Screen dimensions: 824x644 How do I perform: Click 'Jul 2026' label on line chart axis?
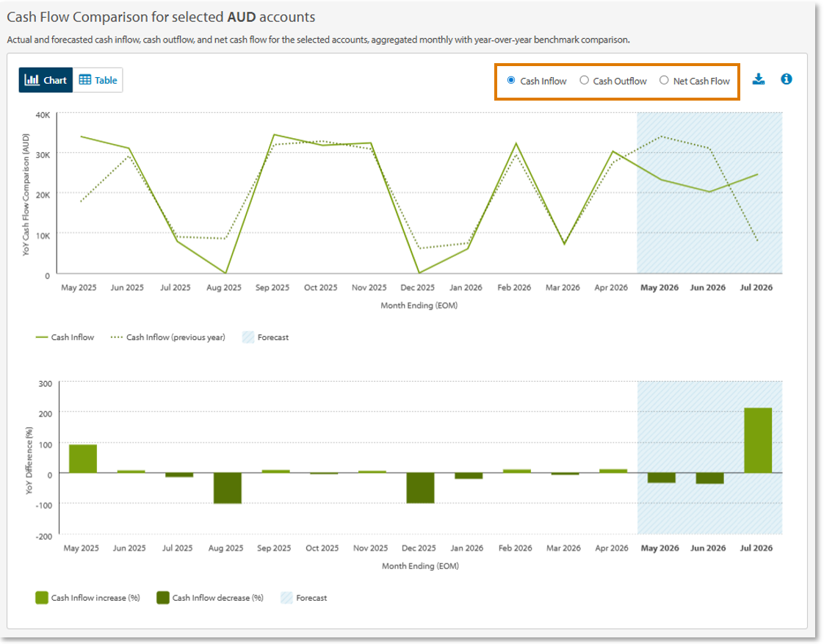coord(756,287)
